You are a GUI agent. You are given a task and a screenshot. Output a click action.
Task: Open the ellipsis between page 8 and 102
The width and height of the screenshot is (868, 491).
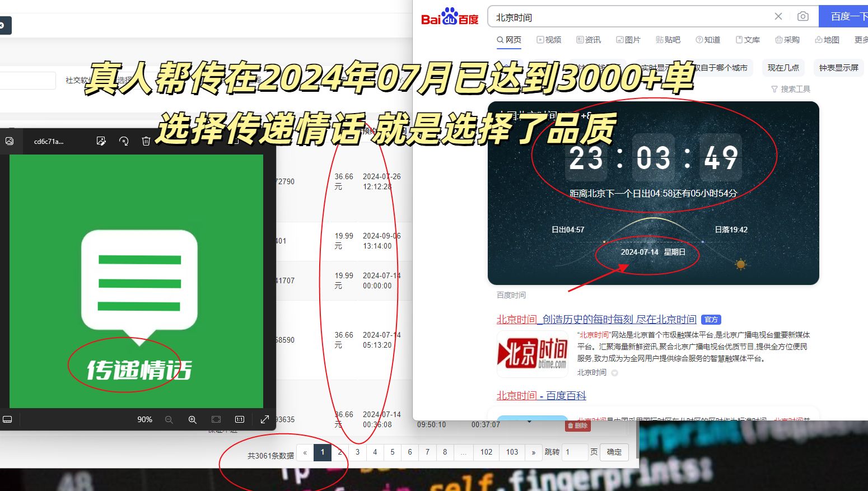point(463,452)
